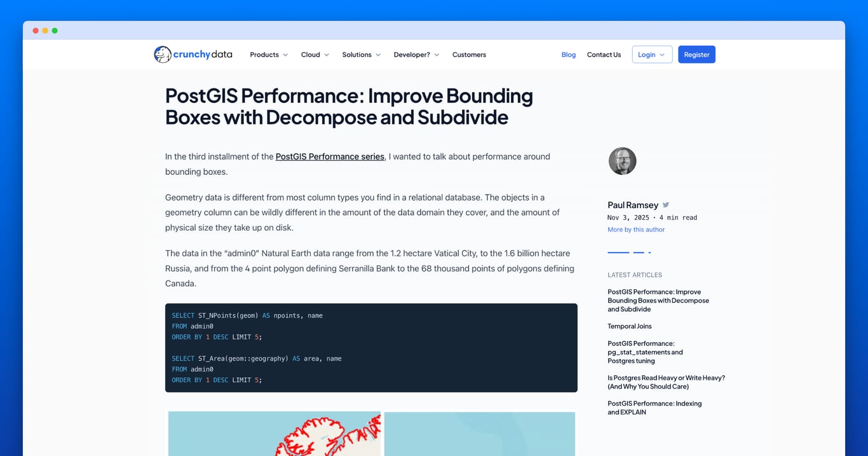Screen dimensions: 868x456
Task: Go to the Customers page
Action: tap(469, 55)
